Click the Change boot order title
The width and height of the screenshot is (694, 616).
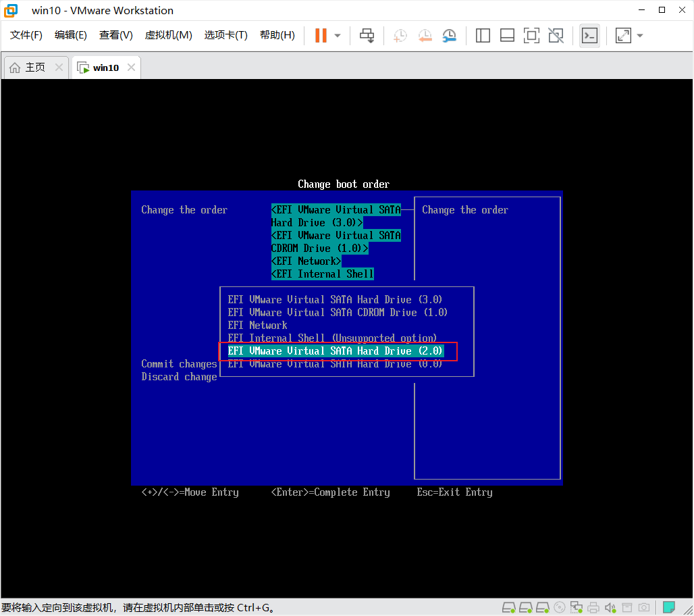tap(344, 184)
